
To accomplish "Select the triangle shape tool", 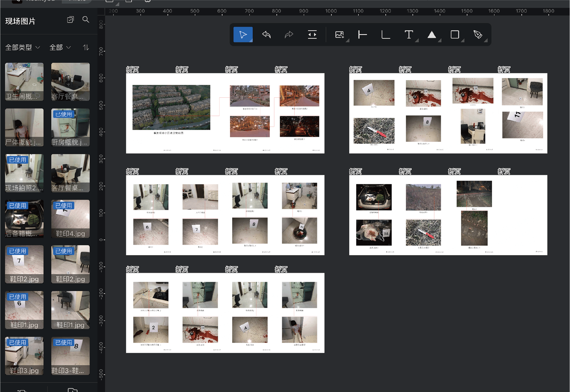I will 432,35.
